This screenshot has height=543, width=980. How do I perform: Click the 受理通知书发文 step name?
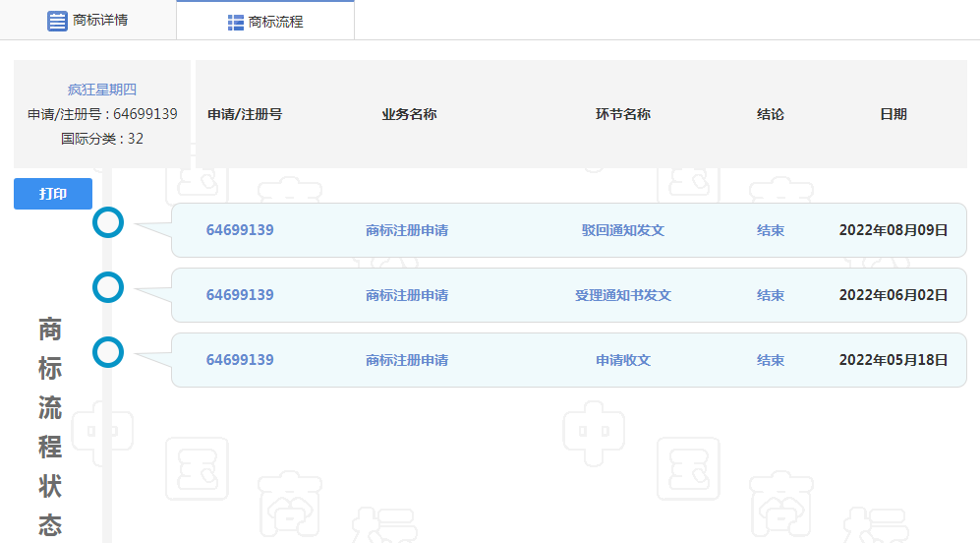pyautogui.click(x=623, y=295)
